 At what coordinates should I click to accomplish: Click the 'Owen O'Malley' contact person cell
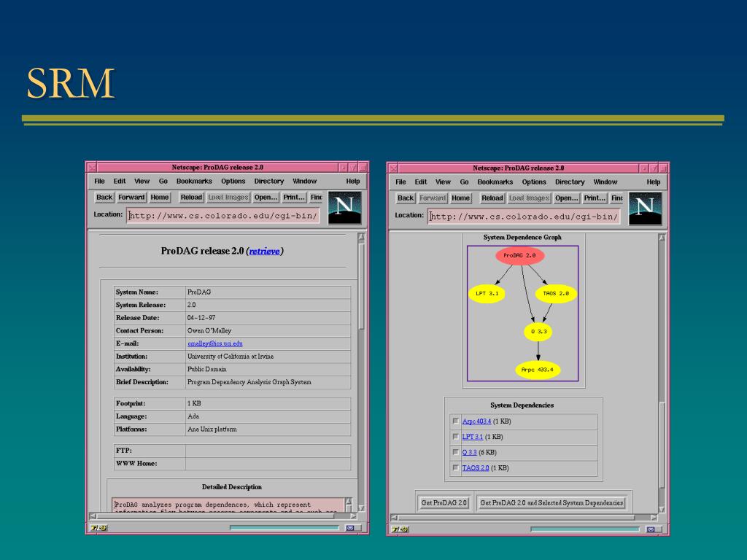click(x=268, y=330)
